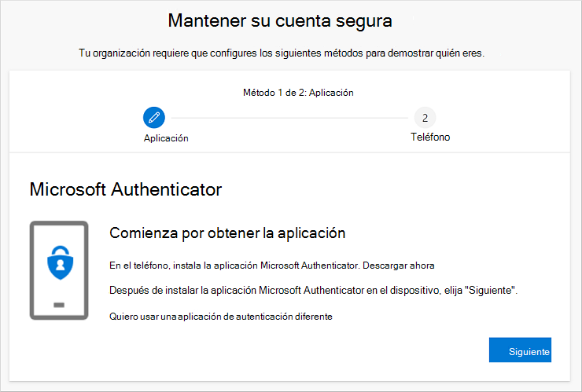The image size is (582, 392).
Task: Choose Quiero usar una aplicación de autenticación diferente
Action: tap(221, 317)
